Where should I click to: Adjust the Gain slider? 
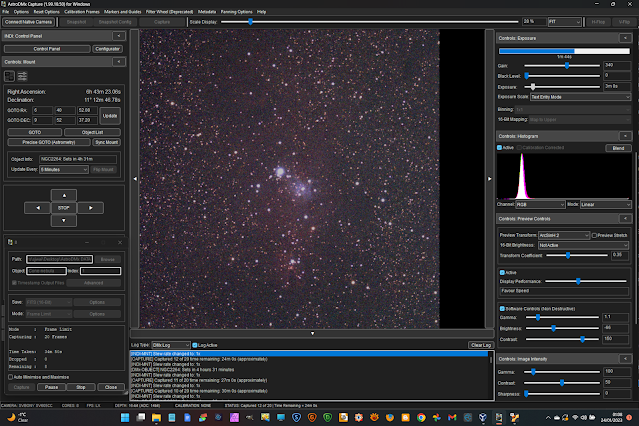pos(567,66)
